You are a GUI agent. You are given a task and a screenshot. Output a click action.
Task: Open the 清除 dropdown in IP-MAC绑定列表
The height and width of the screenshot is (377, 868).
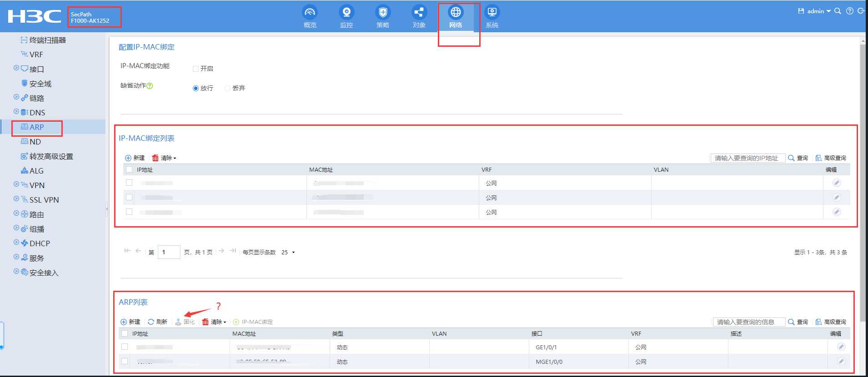pos(164,158)
